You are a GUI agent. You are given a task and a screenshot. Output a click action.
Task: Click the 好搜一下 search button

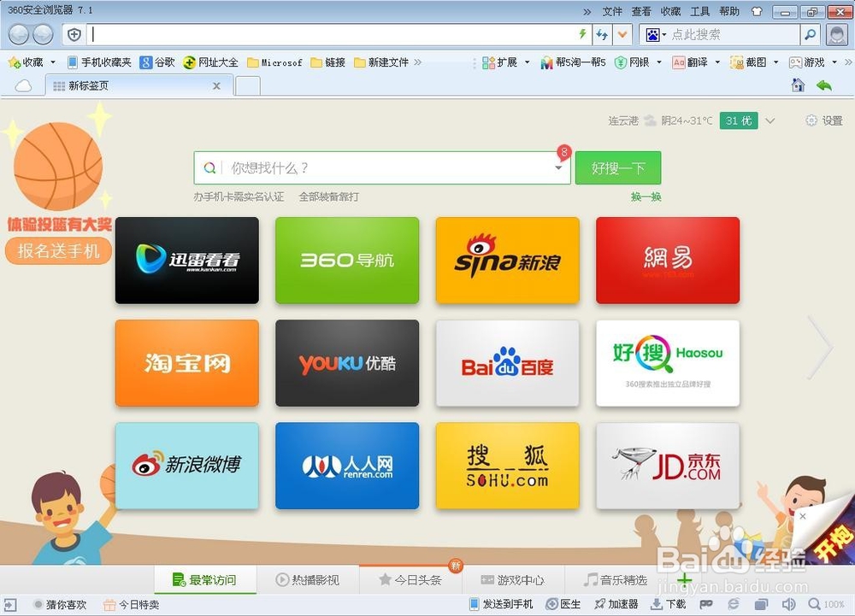pos(618,167)
